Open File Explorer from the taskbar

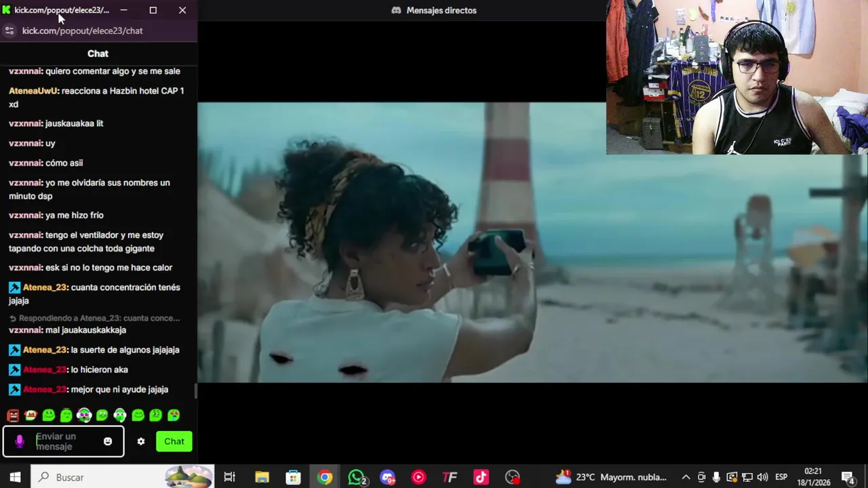point(262,477)
